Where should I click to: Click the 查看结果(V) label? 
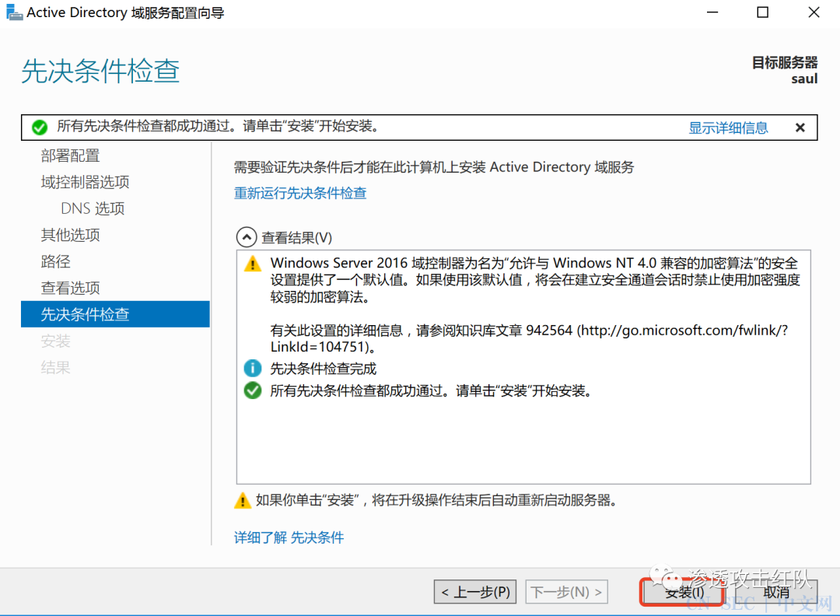click(297, 237)
